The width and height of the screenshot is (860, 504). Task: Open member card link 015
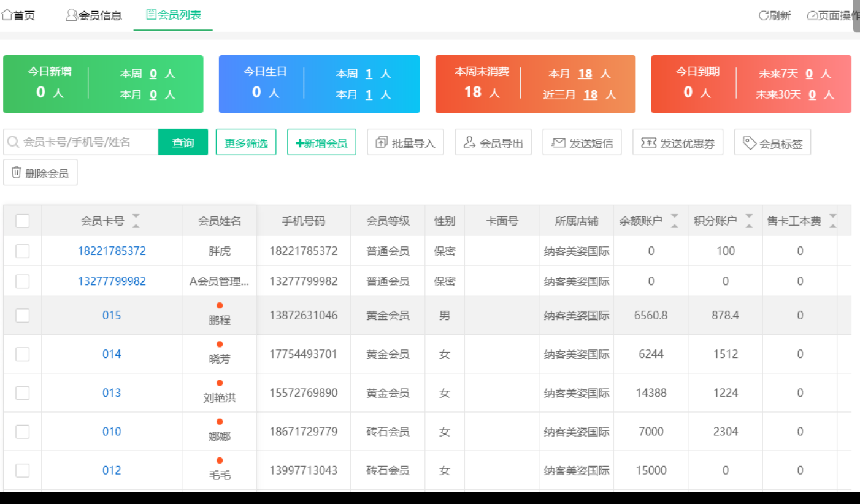point(111,315)
